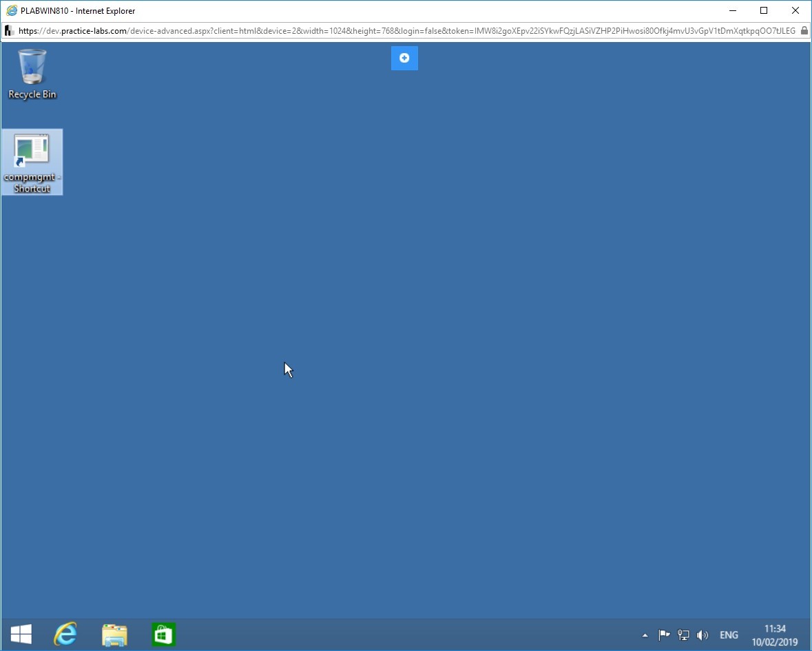The image size is (812, 651).
Task: Click the security lock icon in the address bar
Action: 804,31
